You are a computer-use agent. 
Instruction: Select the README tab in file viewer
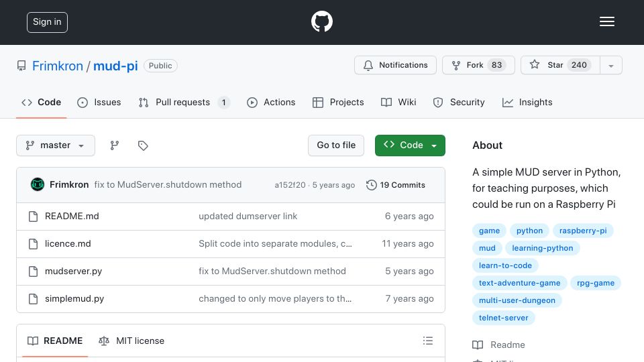[x=55, y=341]
